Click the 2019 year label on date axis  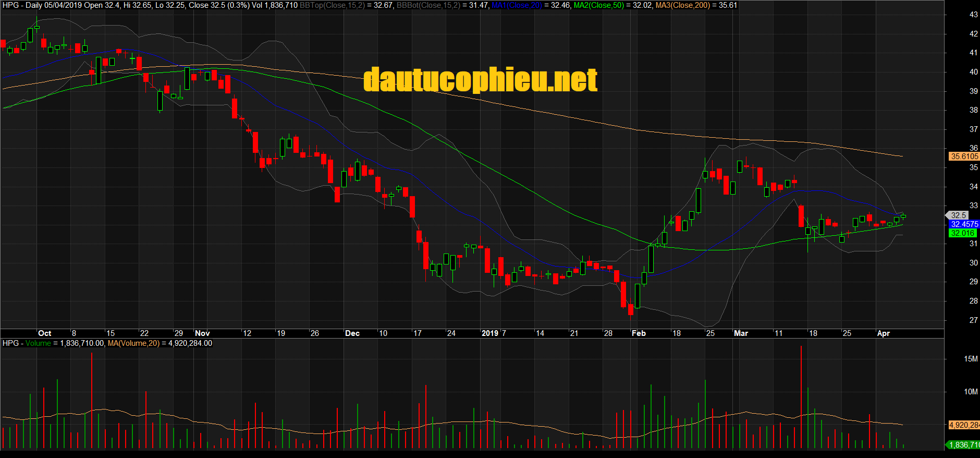tap(489, 333)
